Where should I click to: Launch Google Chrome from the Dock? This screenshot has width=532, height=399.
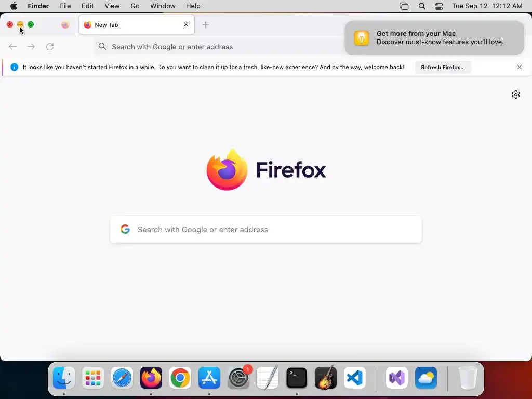(180, 378)
